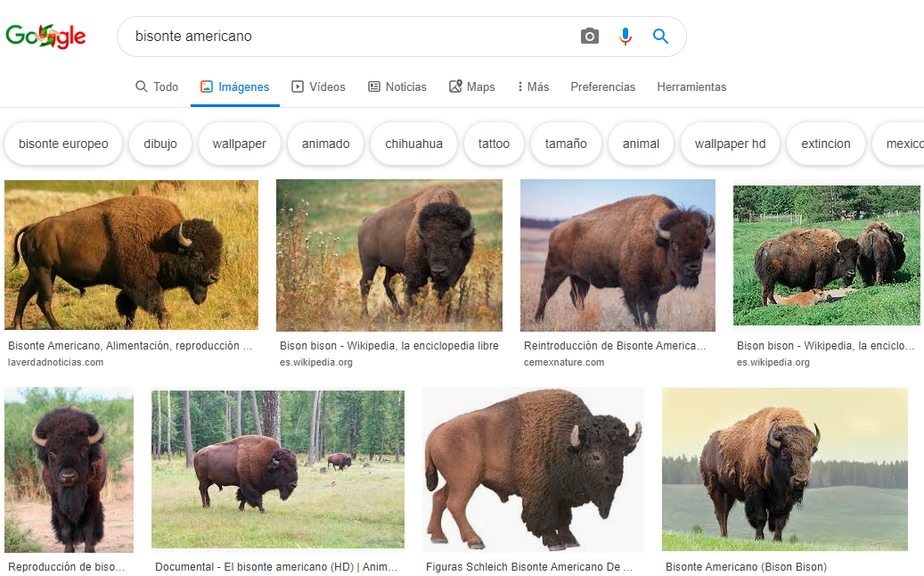
Task: Click 'Figuras Schleich Bisonte Americano De' caption
Action: point(529,567)
